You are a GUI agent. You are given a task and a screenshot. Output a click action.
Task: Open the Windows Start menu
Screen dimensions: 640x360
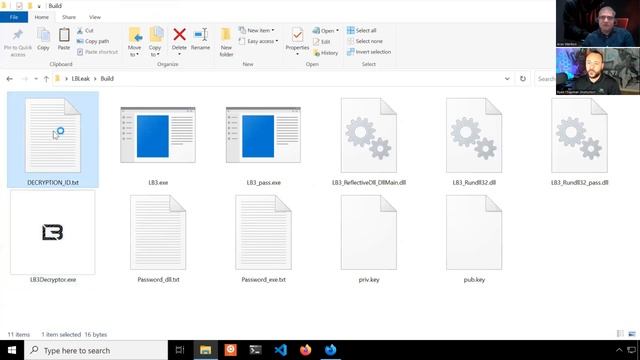(12, 350)
